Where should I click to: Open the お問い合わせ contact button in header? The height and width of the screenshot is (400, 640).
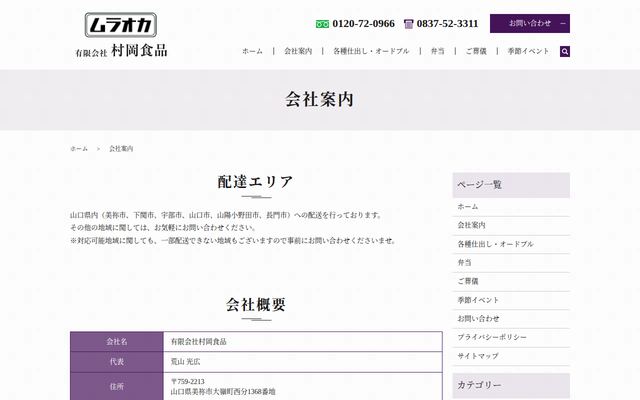coord(530,23)
